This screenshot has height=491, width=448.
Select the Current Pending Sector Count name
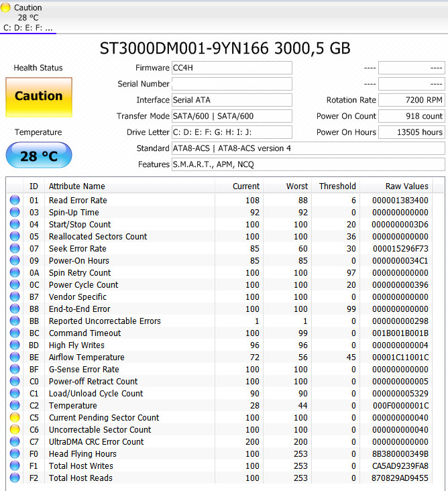104,417
